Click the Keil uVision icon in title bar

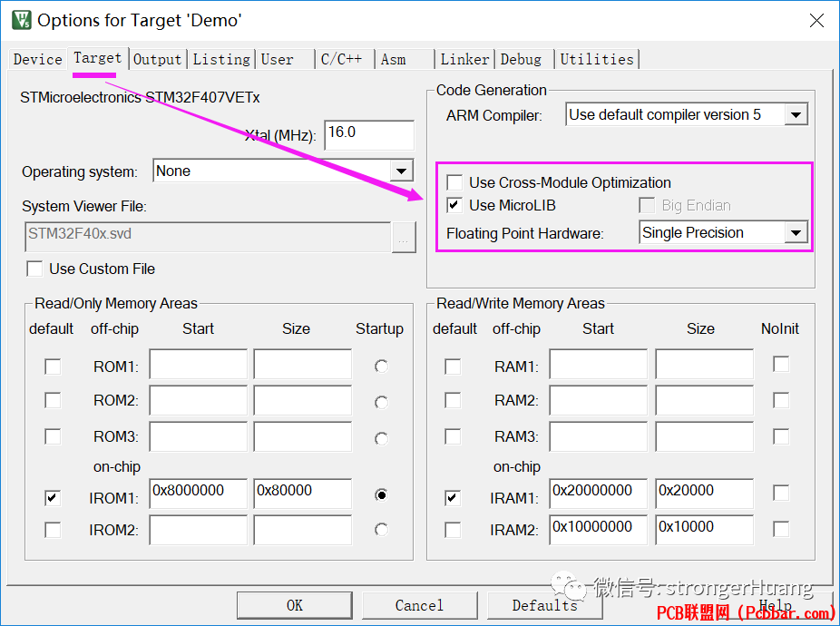pyautogui.click(x=22, y=20)
